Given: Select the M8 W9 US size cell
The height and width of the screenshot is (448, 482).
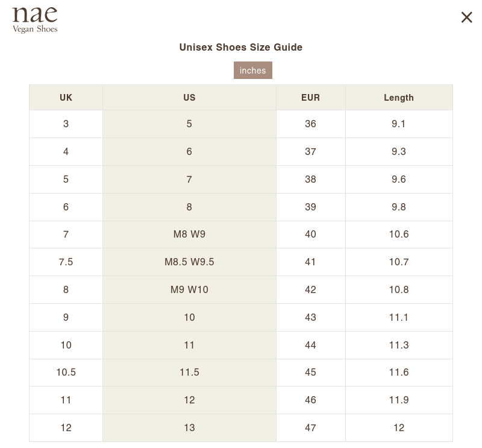Looking at the screenshot, I should [189, 235].
